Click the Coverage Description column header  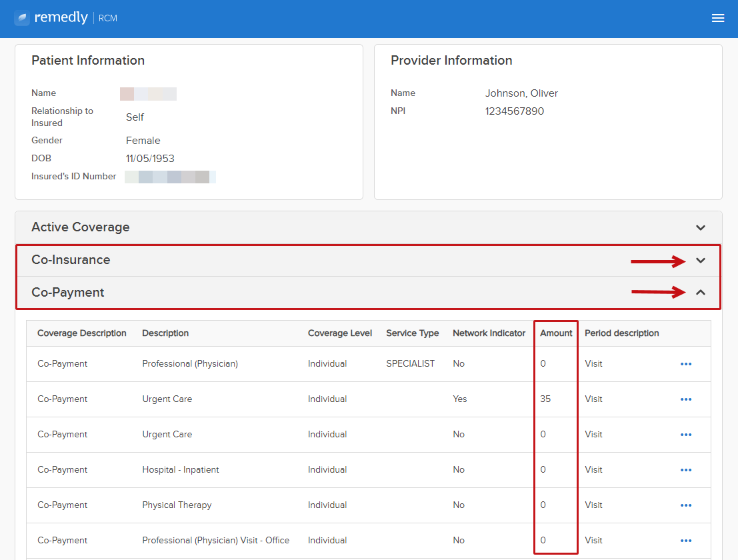(82, 333)
